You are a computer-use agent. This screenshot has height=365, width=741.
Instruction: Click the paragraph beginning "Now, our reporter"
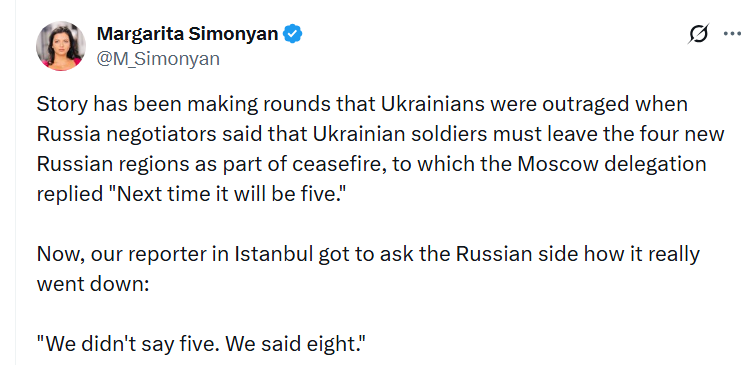pos(368,269)
